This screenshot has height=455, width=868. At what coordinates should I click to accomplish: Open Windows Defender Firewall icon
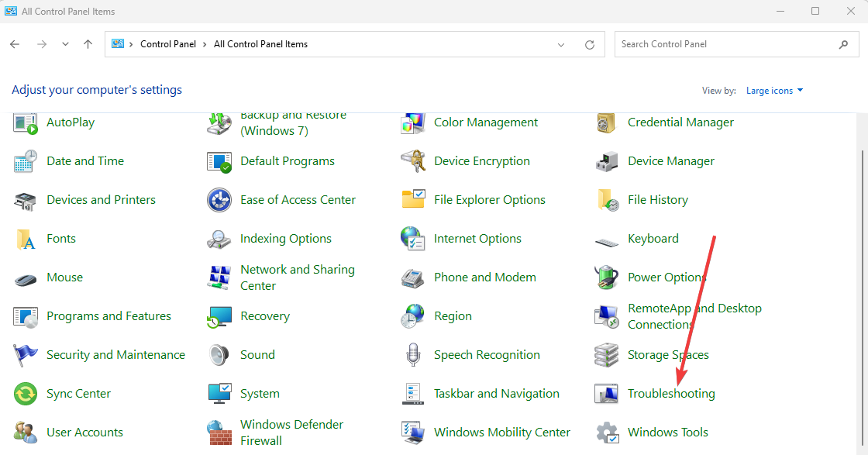219,433
